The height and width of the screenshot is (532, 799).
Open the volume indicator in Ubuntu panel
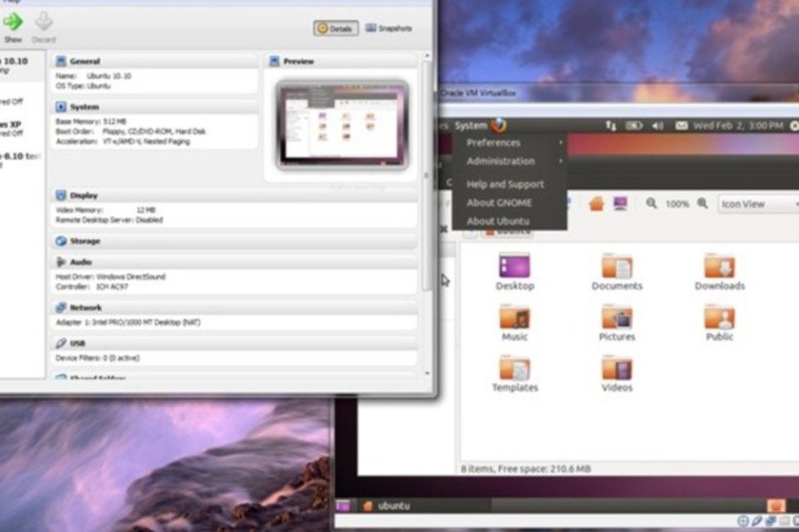(657, 125)
